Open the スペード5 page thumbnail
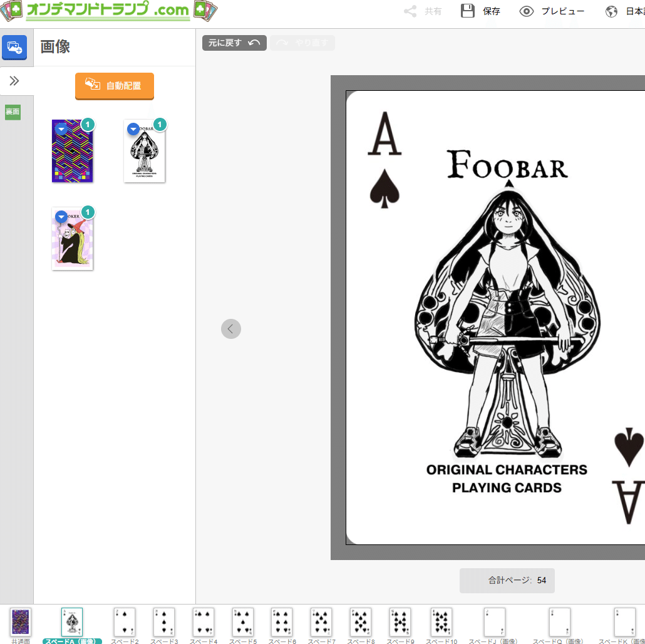This screenshot has width=645, height=644. pyautogui.click(x=243, y=622)
